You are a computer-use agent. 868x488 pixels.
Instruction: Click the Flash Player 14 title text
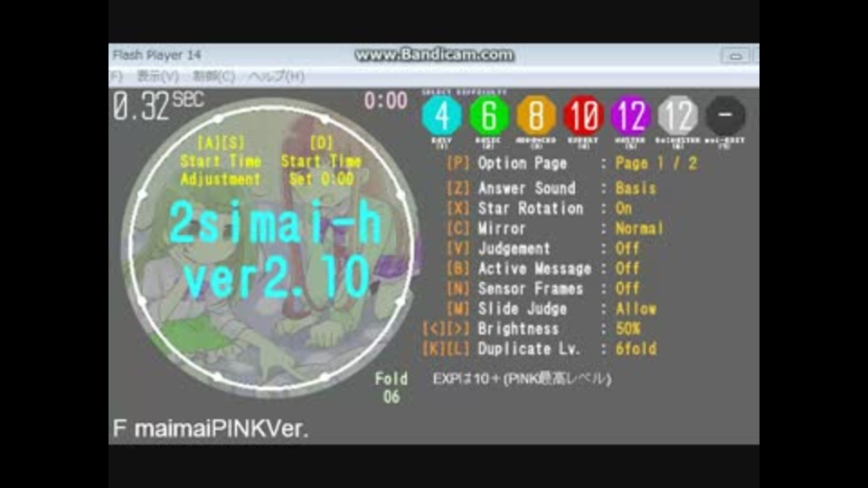(x=156, y=55)
